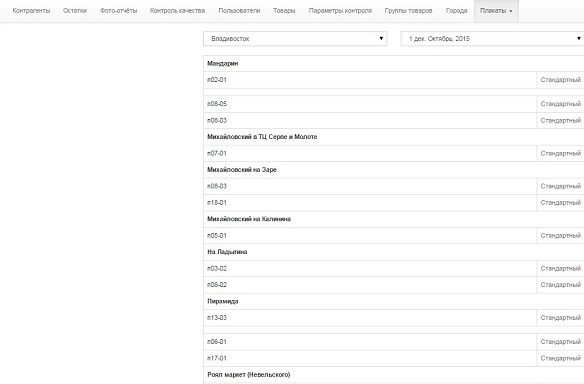Open Параметры контроля in the navbar
The image size is (584, 384).
click(x=340, y=11)
